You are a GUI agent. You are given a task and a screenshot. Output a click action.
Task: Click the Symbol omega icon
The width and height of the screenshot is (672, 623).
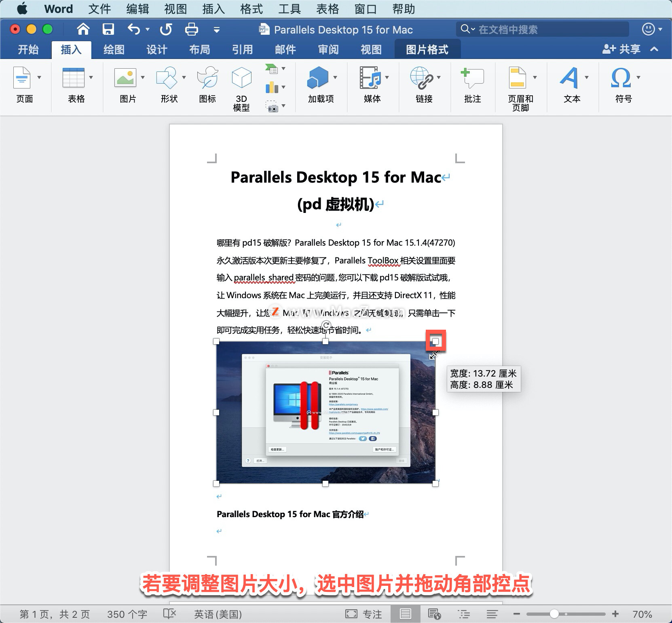[621, 78]
